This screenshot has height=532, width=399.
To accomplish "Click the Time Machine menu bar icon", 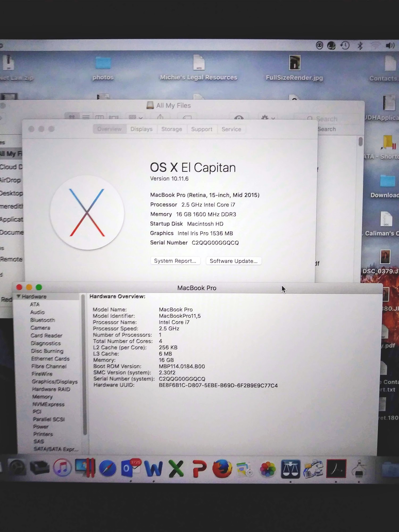I will 345,46.
